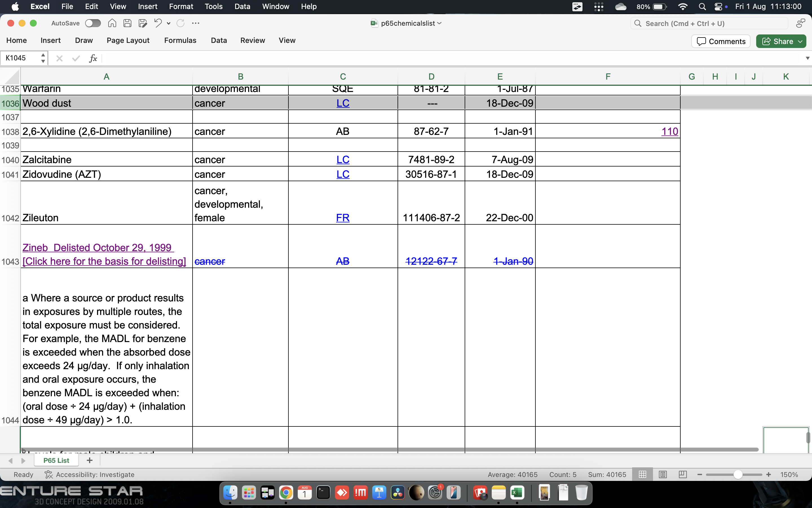Zoom out with minus icon

click(x=700, y=474)
